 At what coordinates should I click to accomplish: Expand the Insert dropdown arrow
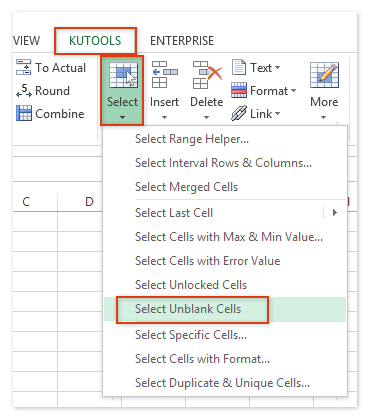pos(164,117)
